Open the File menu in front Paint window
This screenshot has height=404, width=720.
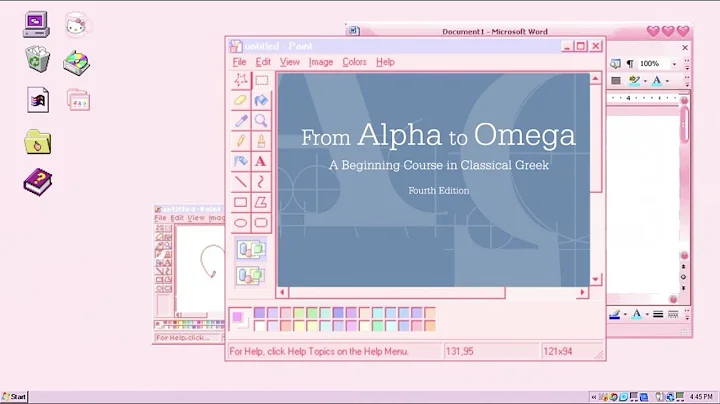[239, 62]
